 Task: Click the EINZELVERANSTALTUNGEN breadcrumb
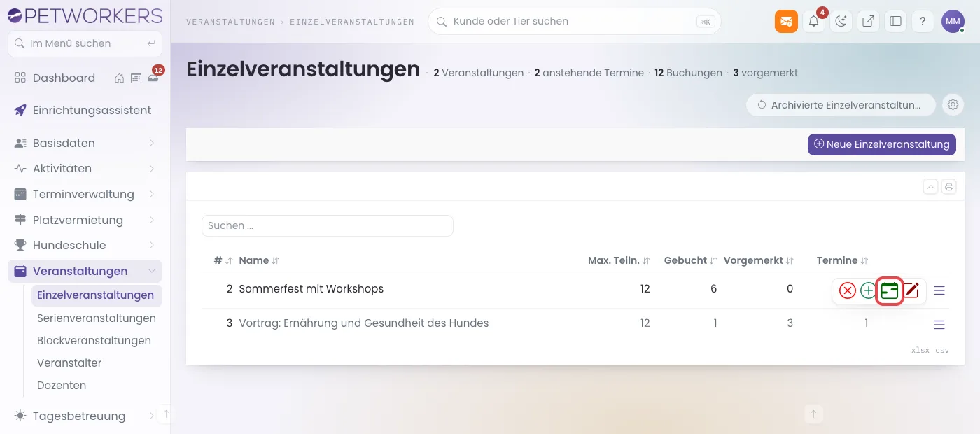(x=352, y=22)
